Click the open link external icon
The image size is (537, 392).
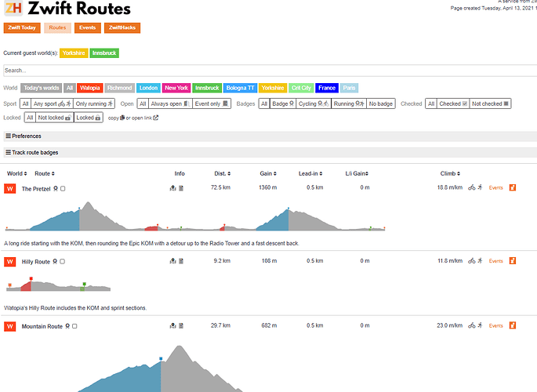(156, 118)
